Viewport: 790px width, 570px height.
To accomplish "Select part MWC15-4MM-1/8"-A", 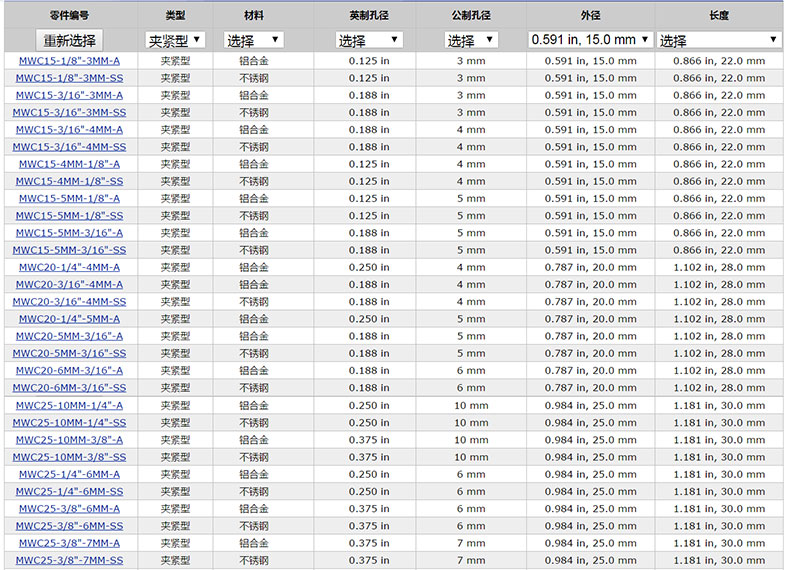I will point(69,164).
